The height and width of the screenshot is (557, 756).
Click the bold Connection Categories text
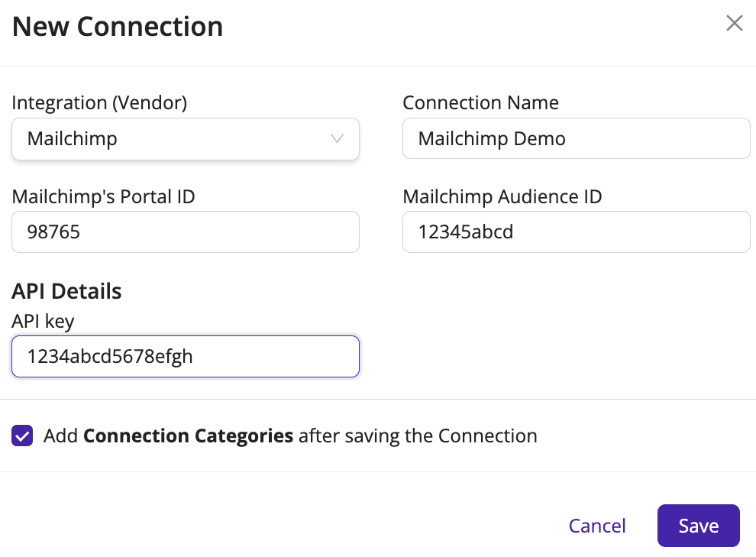[x=188, y=436]
